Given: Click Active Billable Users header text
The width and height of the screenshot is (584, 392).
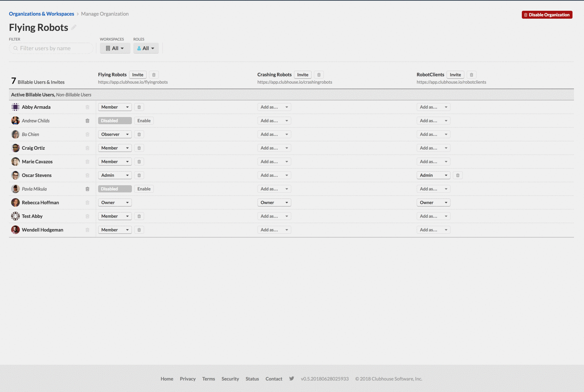Looking at the screenshot, I should (x=33, y=95).
